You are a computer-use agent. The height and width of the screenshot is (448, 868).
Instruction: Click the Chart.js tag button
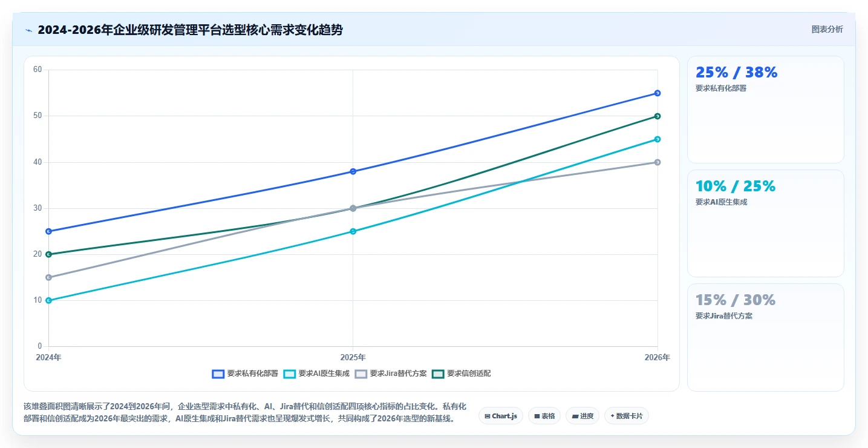tap(501, 416)
